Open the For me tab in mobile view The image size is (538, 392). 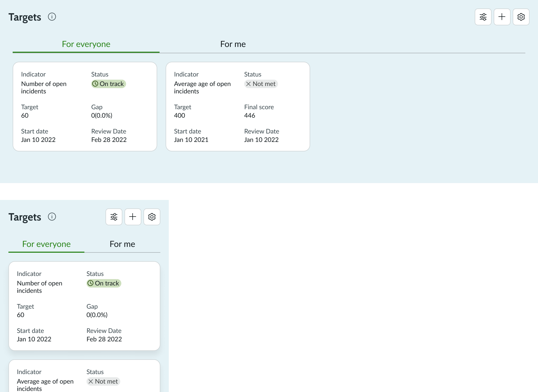(122, 244)
